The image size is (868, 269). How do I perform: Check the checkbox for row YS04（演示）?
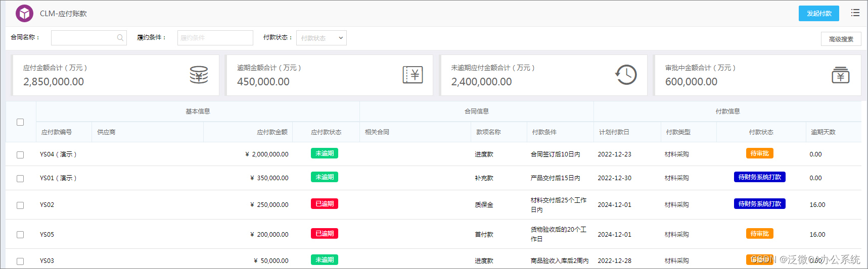click(x=20, y=155)
